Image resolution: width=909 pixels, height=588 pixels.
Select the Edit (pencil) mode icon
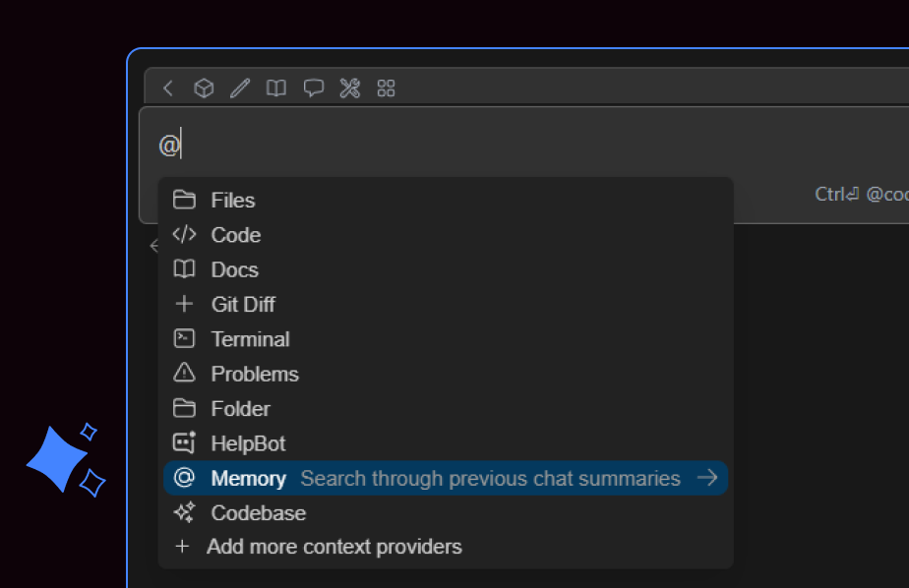(239, 88)
